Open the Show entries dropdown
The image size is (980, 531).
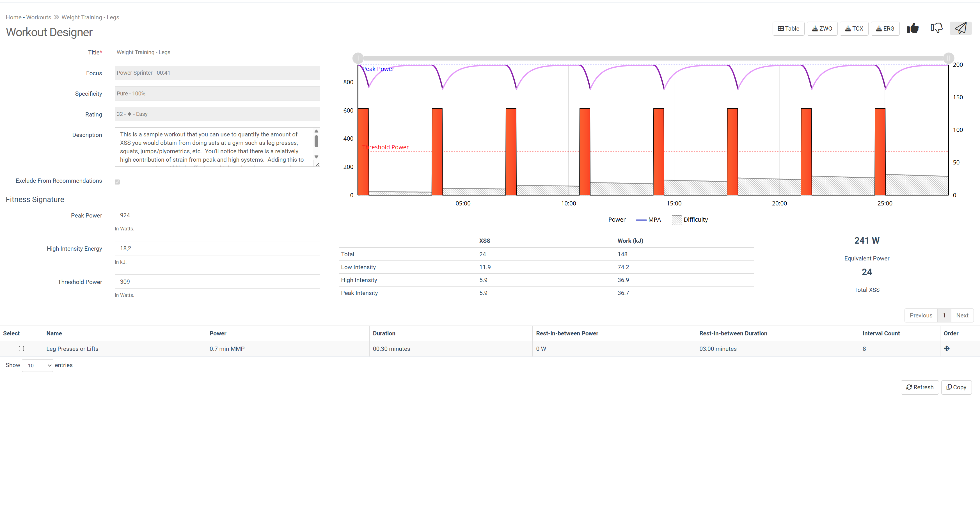tap(38, 365)
